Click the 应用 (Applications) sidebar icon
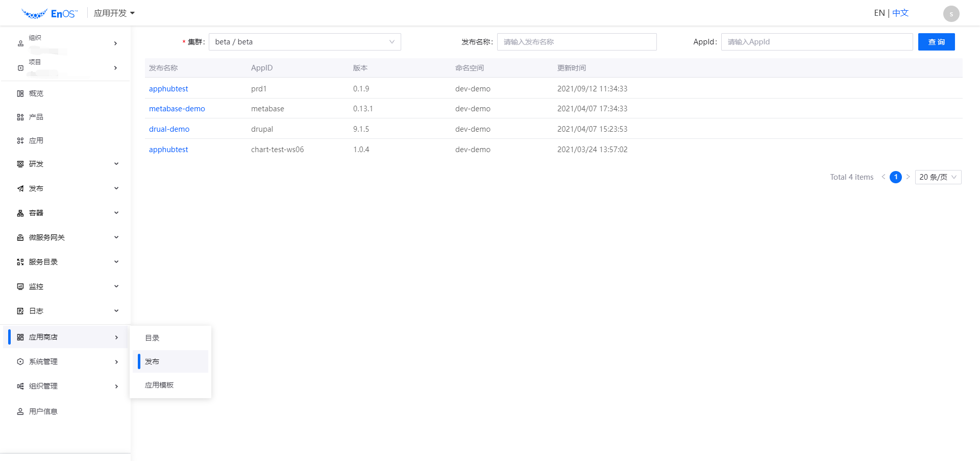This screenshot has height=461, width=980. coord(20,140)
